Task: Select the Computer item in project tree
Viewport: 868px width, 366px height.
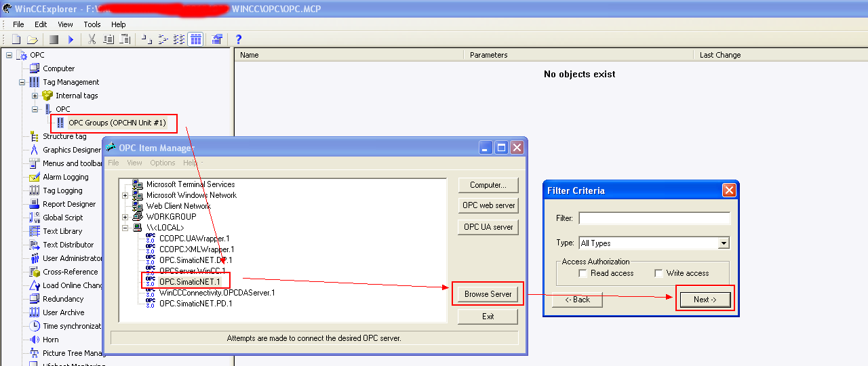Action: coord(59,68)
